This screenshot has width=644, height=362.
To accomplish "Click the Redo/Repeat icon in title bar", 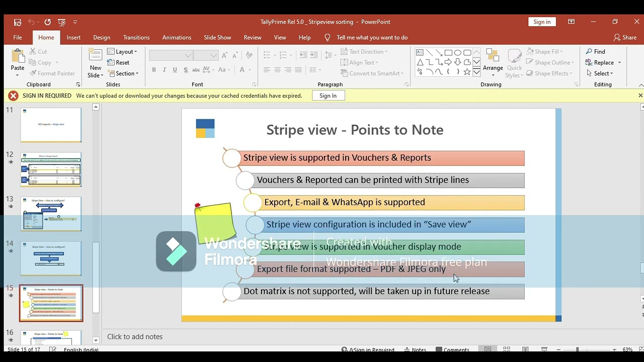I will [47, 22].
